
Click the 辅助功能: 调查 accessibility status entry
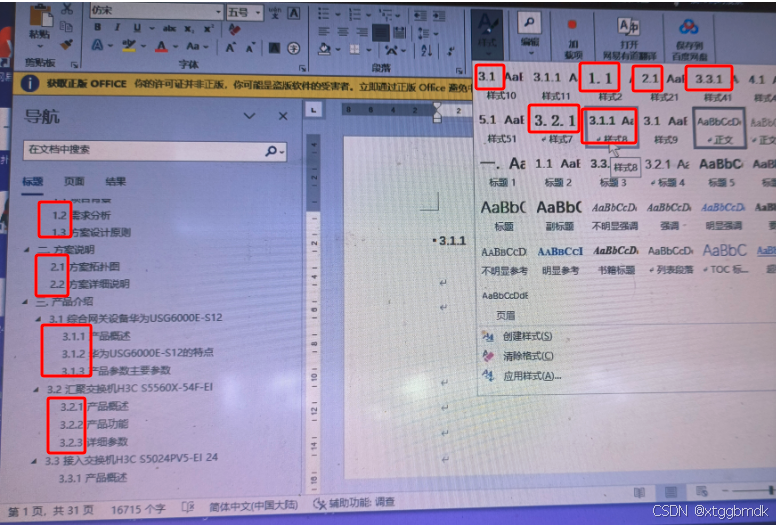click(x=354, y=503)
